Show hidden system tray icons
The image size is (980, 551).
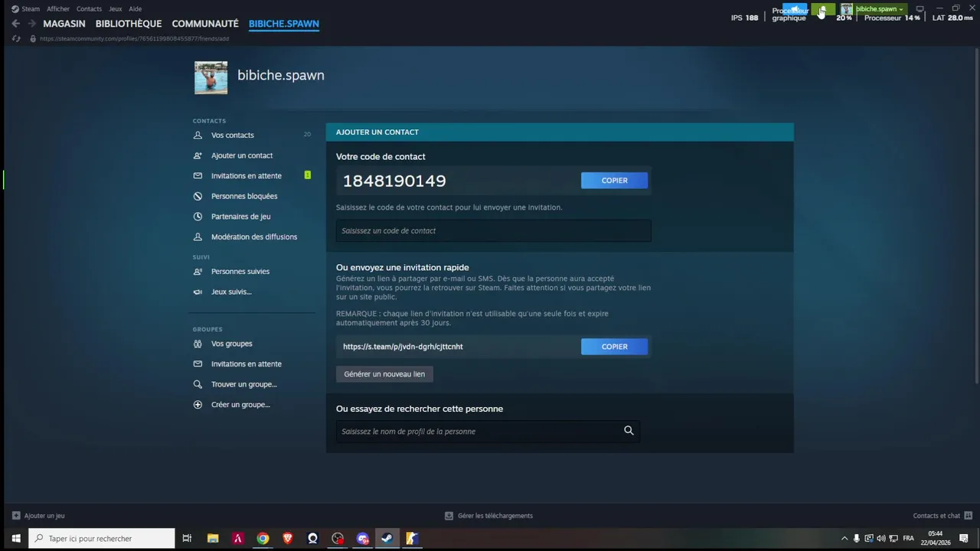[x=844, y=539]
